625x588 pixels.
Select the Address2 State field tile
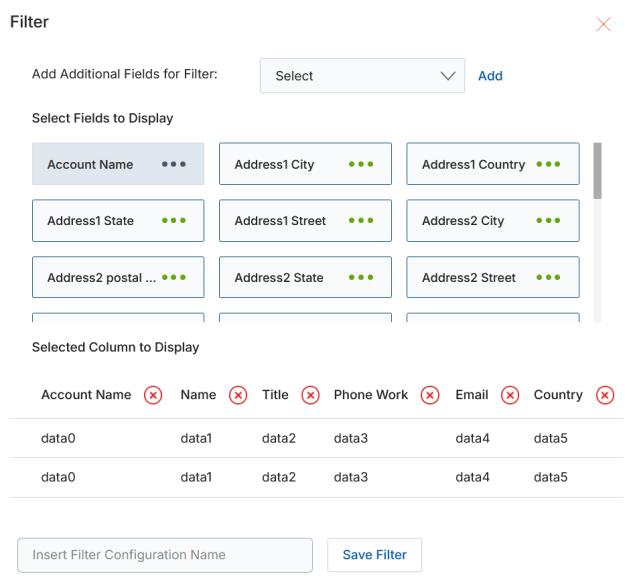coord(305,277)
